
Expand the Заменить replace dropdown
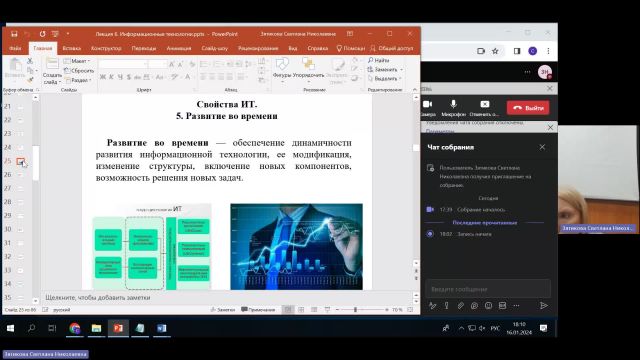point(385,69)
